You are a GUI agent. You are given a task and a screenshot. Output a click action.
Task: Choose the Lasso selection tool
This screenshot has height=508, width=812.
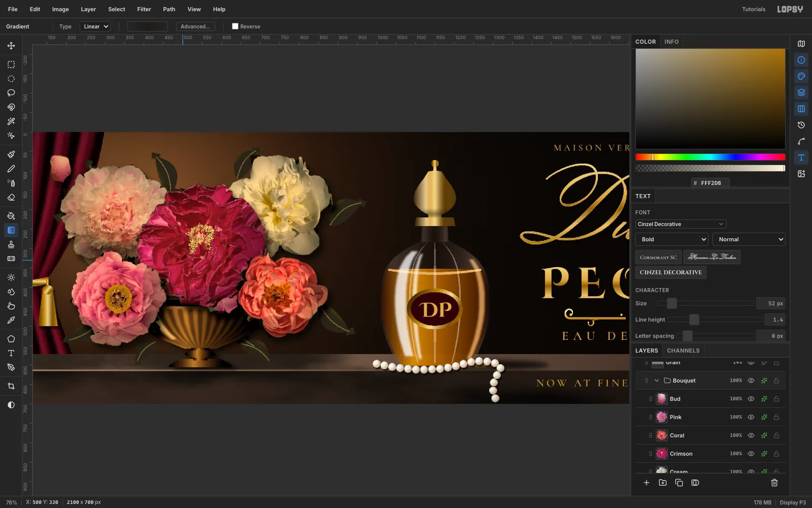11,93
